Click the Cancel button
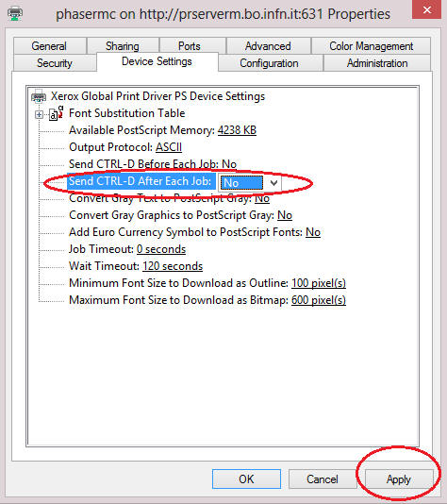The width and height of the screenshot is (447, 504). click(323, 479)
